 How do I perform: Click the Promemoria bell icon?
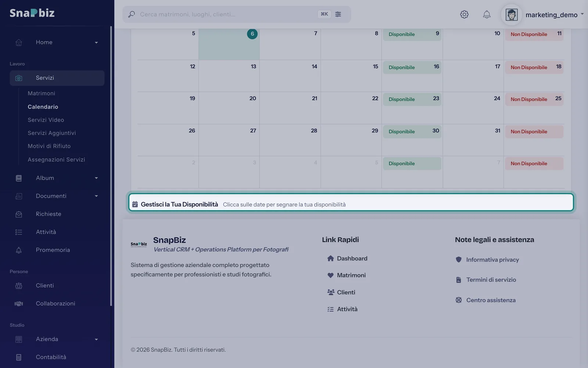pos(19,250)
